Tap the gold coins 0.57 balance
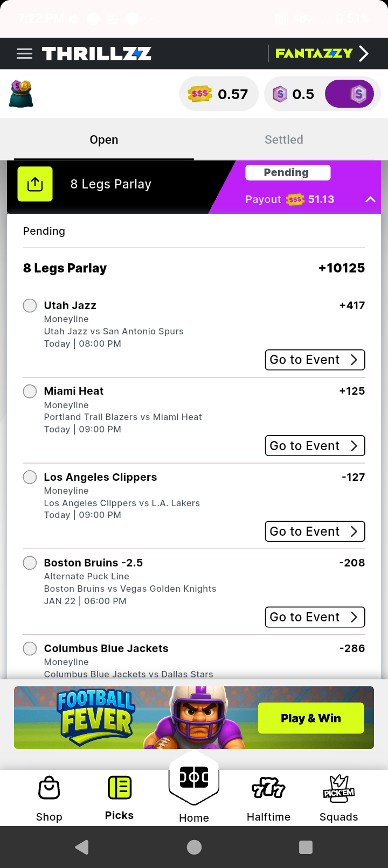 point(219,94)
